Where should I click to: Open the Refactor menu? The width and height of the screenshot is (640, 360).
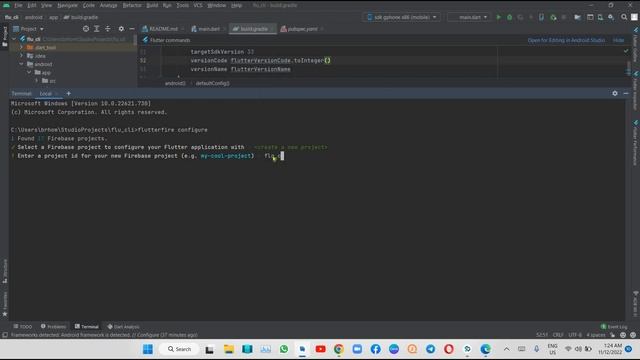coord(132,5)
